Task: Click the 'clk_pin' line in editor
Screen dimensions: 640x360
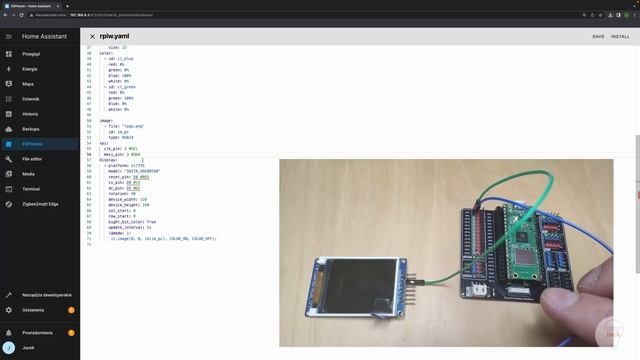Action: (121, 149)
